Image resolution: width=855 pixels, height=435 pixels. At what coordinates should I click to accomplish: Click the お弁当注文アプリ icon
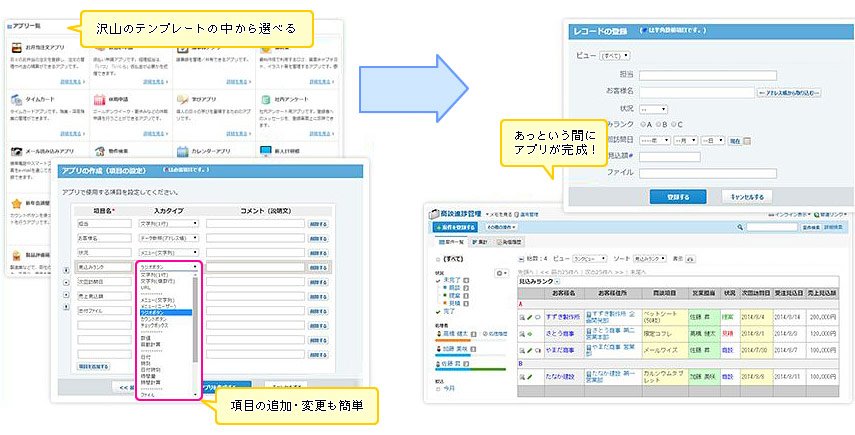[16, 47]
